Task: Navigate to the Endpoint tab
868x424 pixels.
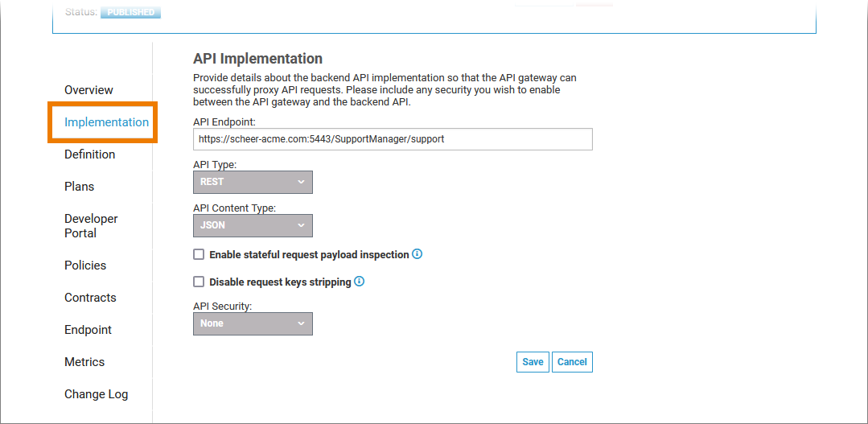Action: click(88, 330)
